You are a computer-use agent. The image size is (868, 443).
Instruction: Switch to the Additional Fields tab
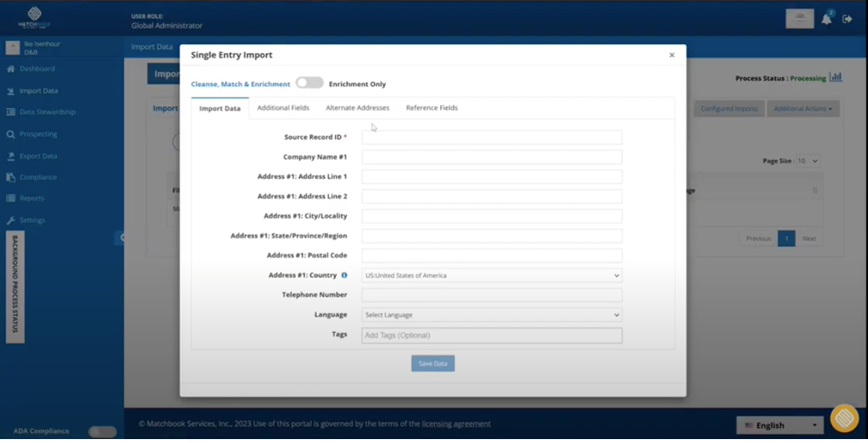(x=282, y=108)
